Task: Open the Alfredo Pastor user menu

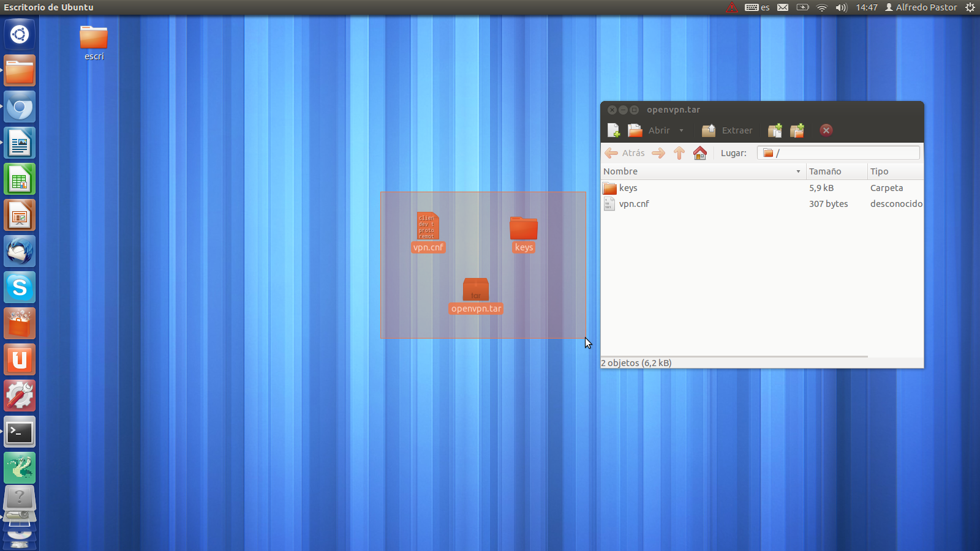Action: (921, 7)
